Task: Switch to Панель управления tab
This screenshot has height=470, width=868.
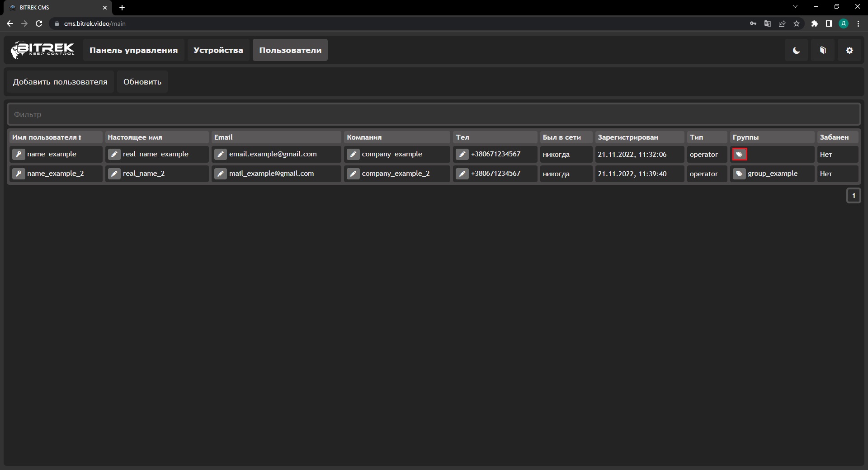Action: [x=133, y=50]
